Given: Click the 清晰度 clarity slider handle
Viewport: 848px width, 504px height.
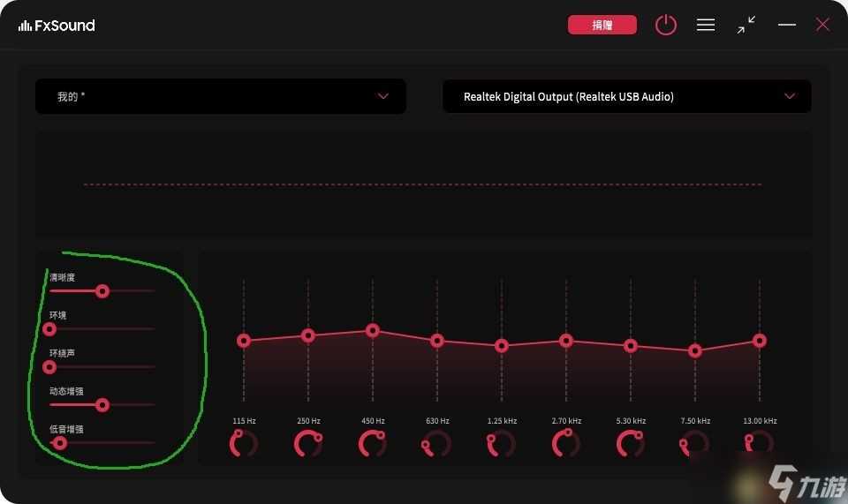Looking at the screenshot, I should coord(102,290).
